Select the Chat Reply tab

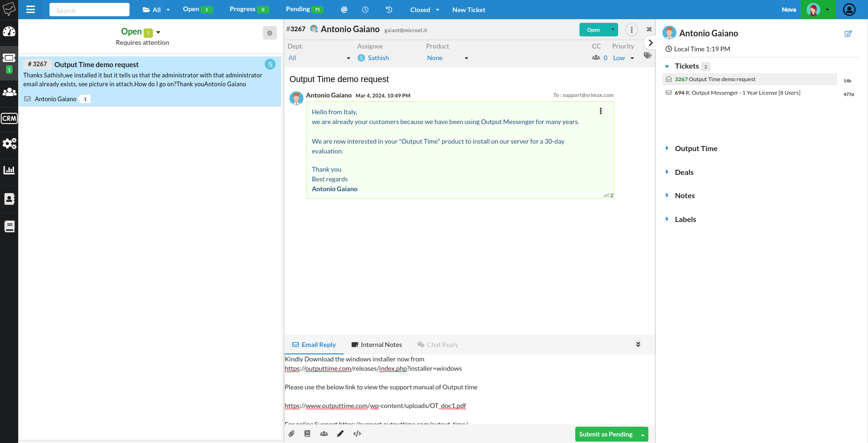pos(438,345)
